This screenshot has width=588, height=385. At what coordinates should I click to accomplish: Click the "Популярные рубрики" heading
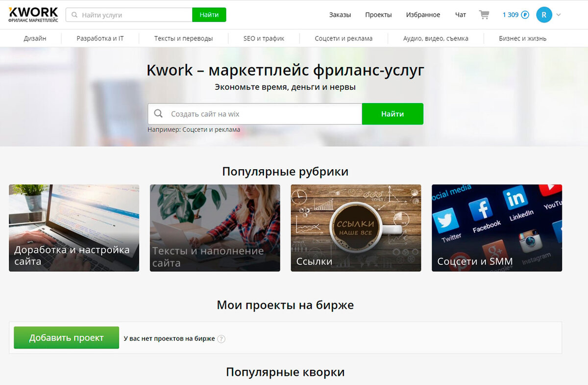[x=285, y=172]
